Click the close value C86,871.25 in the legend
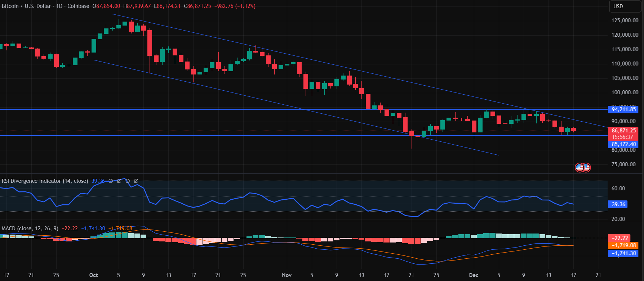 197,6
